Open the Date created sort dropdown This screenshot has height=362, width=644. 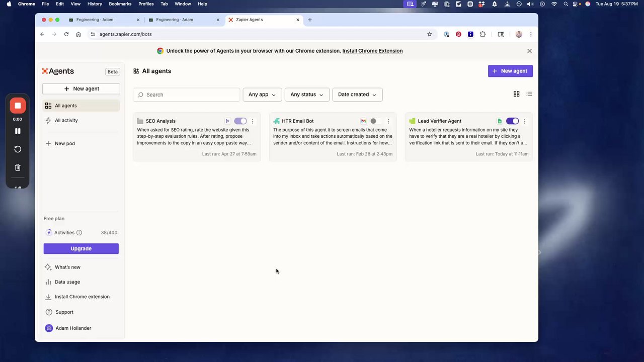click(x=357, y=95)
